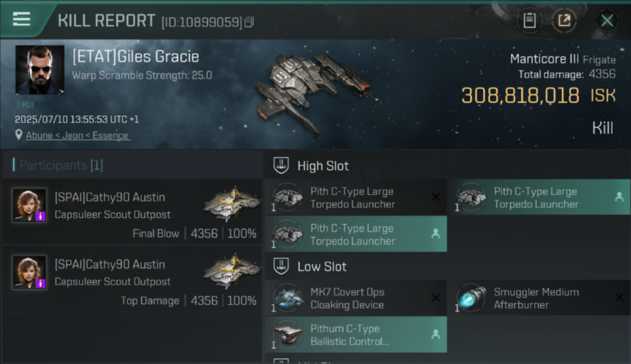
Task: Select the Smuggler Medium Afterburner icon
Action: [x=471, y=298]
